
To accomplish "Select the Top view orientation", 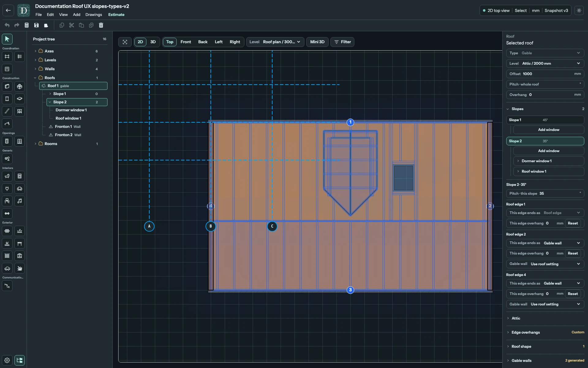I will tap(170, 42).
